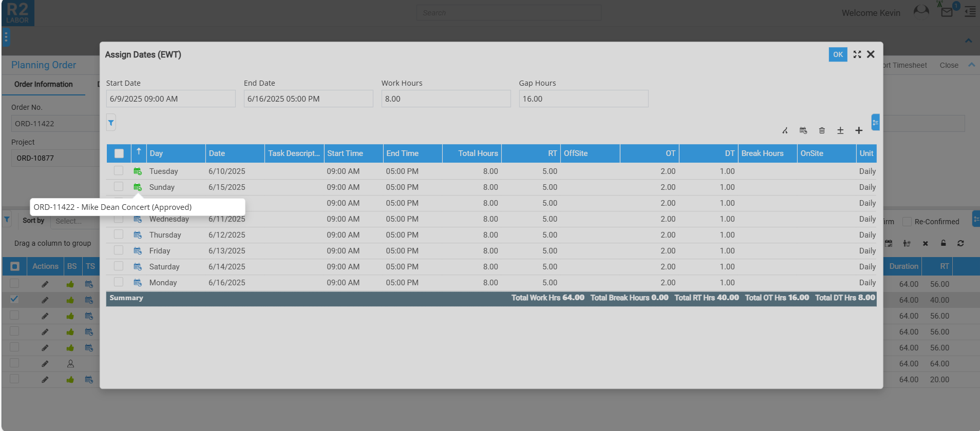980x431 pixels.
Task: Expand the dialog to full screen
Action: [x=857, y=54]
